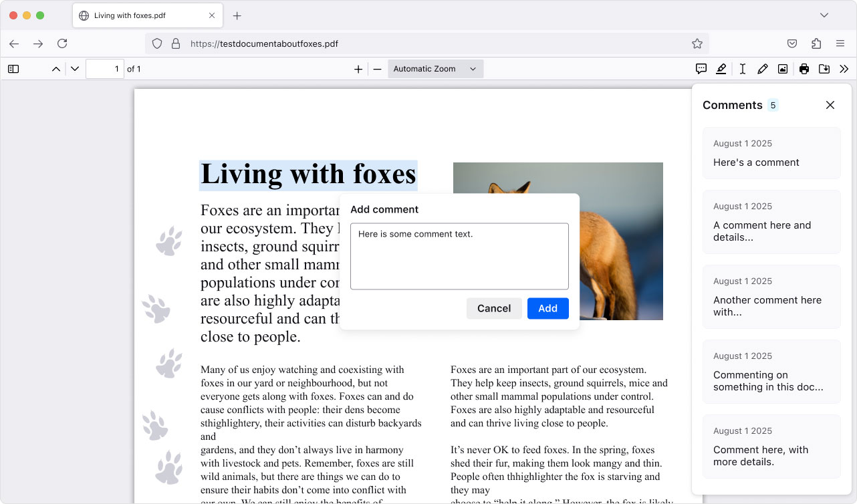857x504 pixels.
Task: Increase zoom with the plus control
Action: pos(359,68)
